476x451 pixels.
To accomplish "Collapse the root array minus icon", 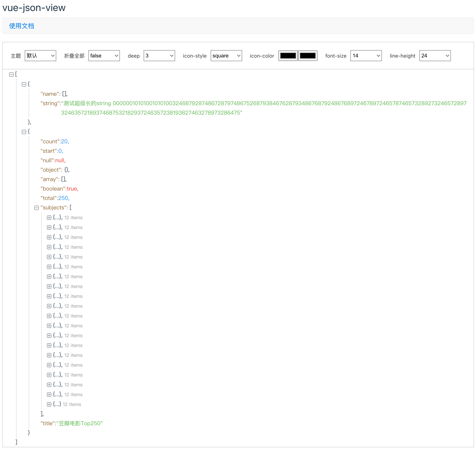I will pyautogui.click(x=11, y=75).
